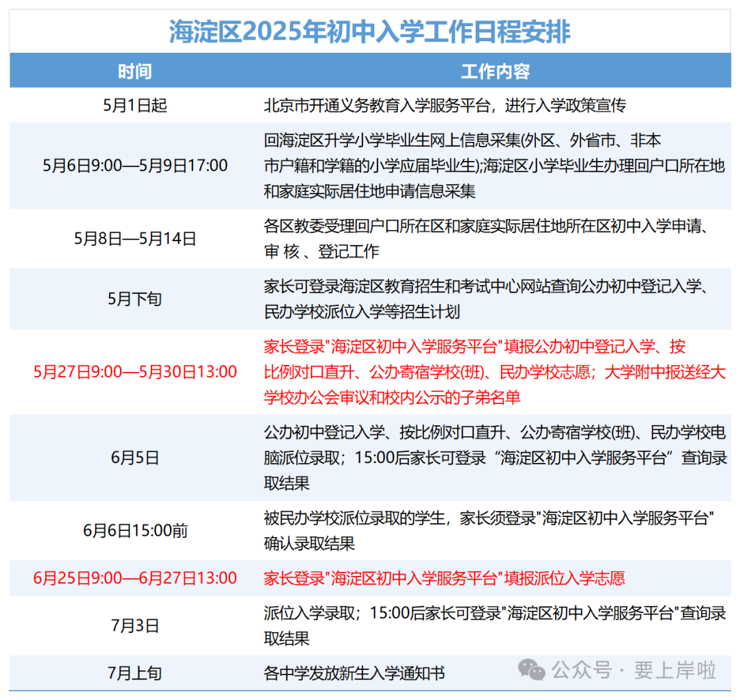Select the 6月6日15:00前 time cell
The image size is (740, 700).
coord(136,531)
